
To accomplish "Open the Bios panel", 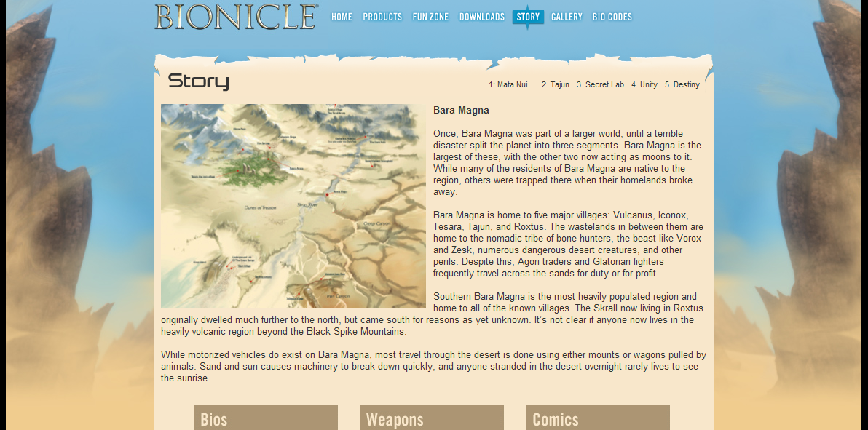I will [x=266, y=418].
